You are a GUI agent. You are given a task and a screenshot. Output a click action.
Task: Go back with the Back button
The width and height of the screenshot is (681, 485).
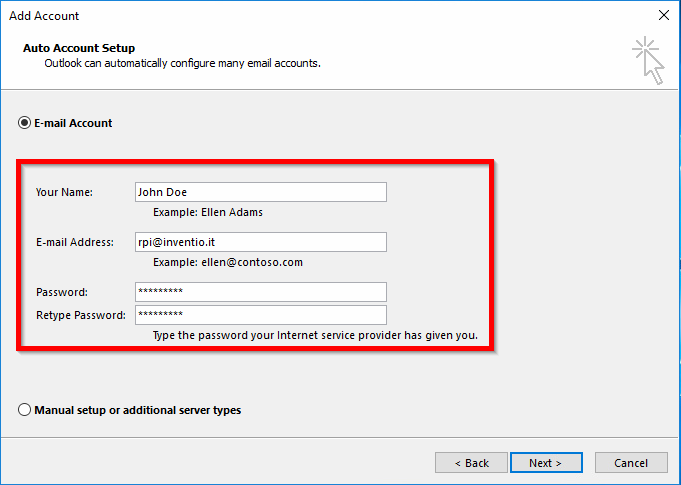(x=471, y=463)
